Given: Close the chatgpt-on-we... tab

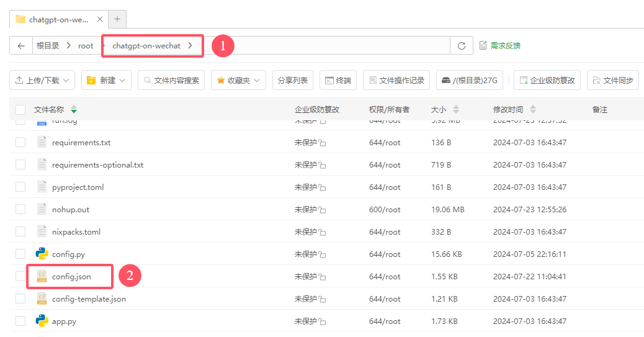Looking at the screenshot, I should pos(100,19).
